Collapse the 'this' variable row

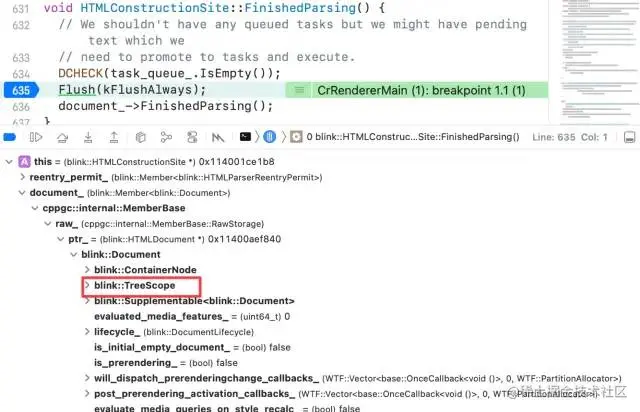click(x=9, y=162)
